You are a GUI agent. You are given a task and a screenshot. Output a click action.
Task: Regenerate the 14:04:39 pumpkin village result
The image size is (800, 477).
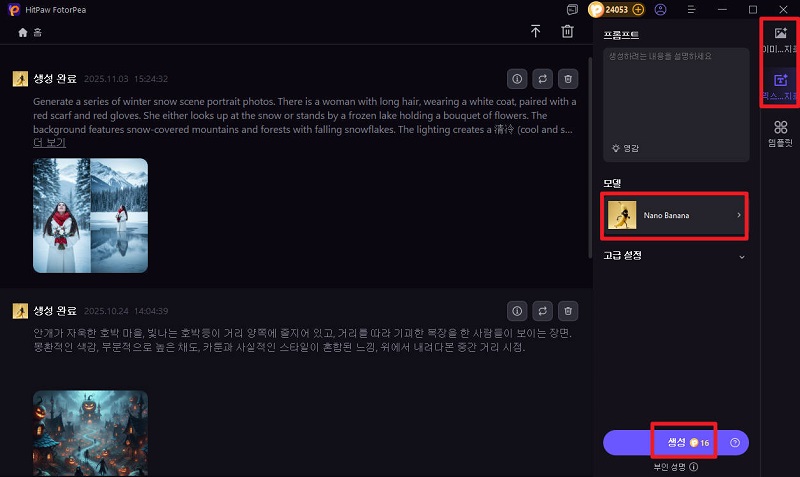coord(542,311)
